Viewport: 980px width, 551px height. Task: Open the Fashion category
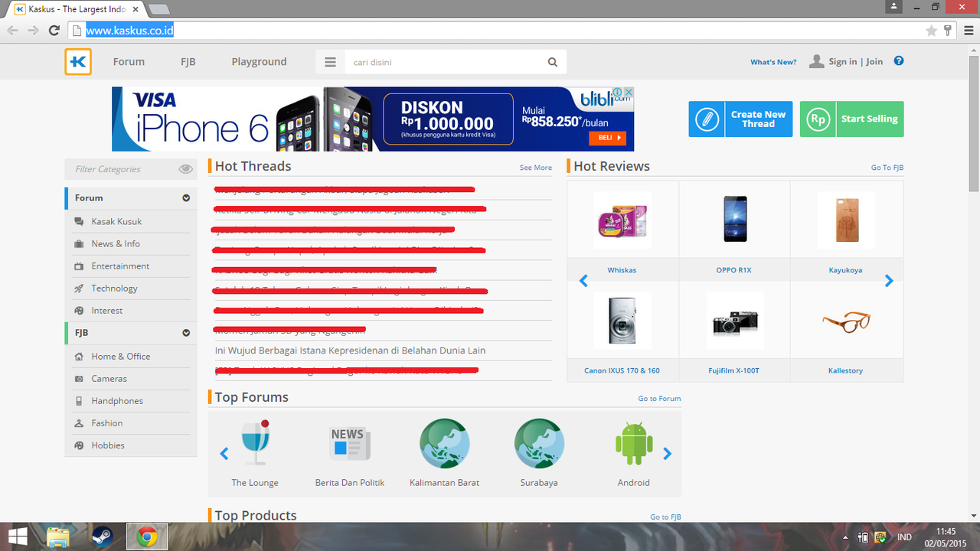106,422
